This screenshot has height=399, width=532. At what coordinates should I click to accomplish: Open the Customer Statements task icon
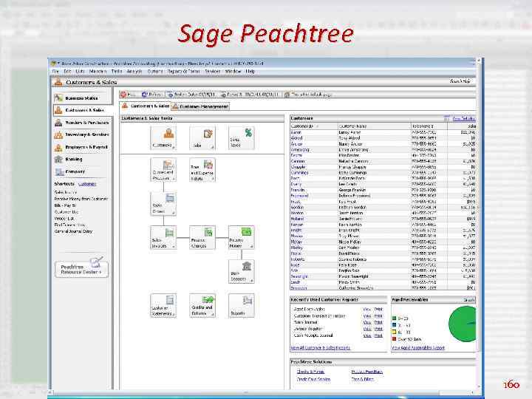(x=163, y=305)
